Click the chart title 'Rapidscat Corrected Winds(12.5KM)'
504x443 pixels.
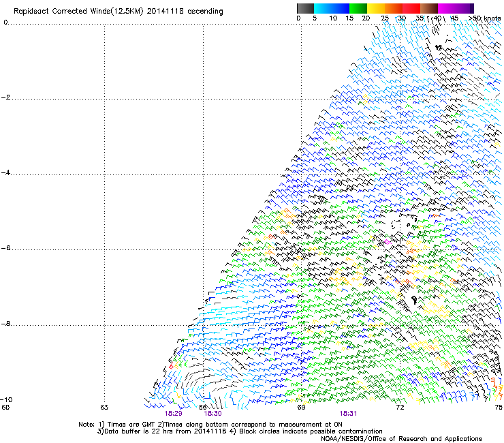[78, 12]
